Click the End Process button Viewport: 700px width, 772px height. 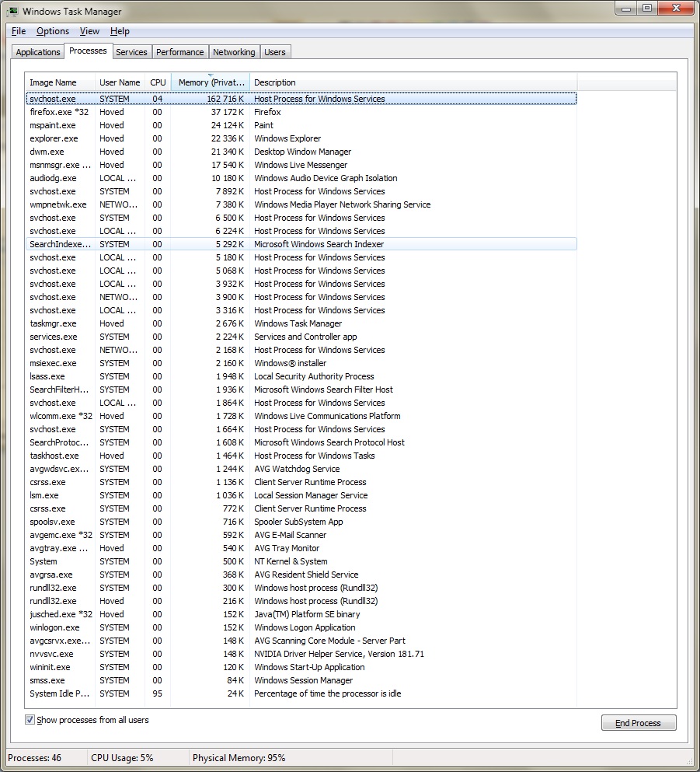(x=639, y=723)
